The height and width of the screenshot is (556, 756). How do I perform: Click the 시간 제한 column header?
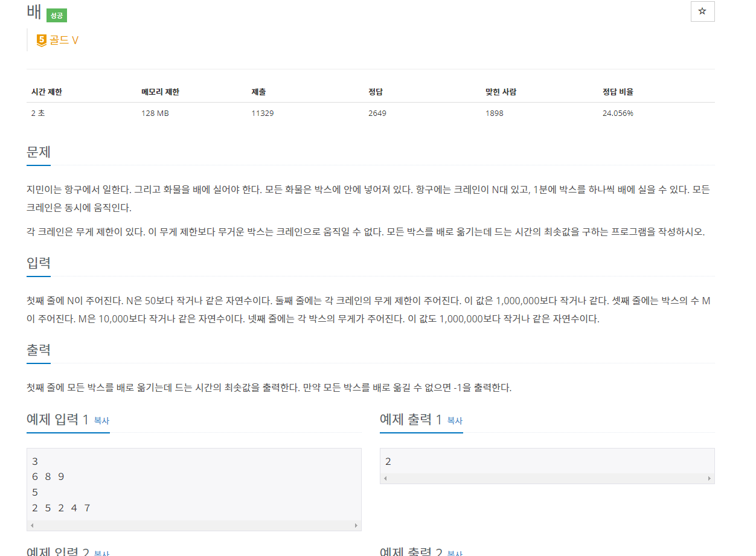point(46,92)
